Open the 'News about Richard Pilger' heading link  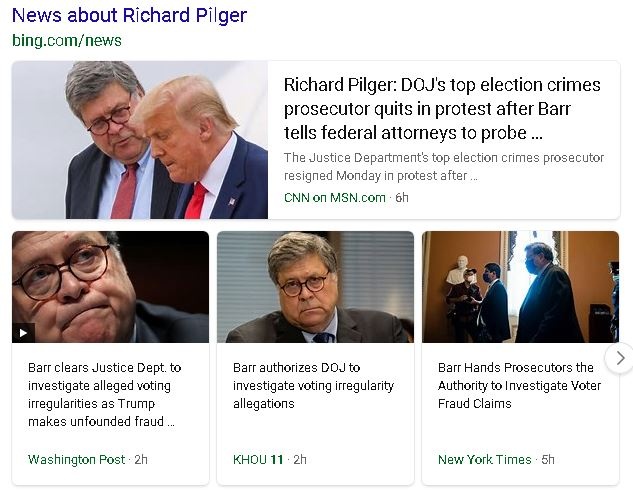tap(129, 15)
